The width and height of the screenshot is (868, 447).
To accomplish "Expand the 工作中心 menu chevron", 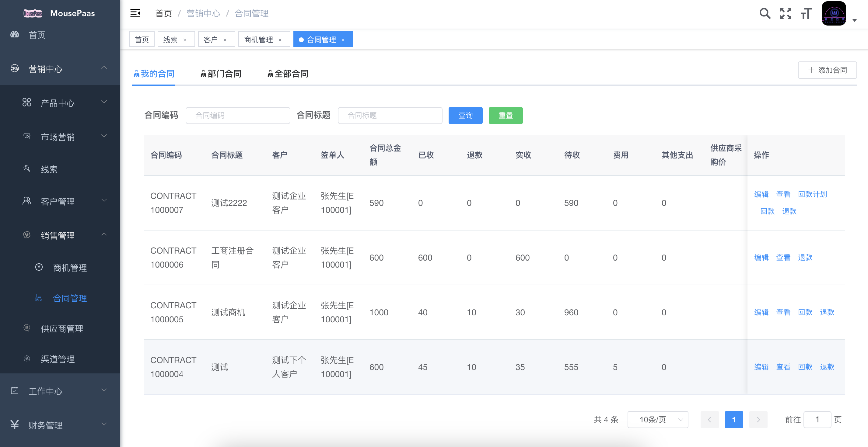I will [104, 390].
